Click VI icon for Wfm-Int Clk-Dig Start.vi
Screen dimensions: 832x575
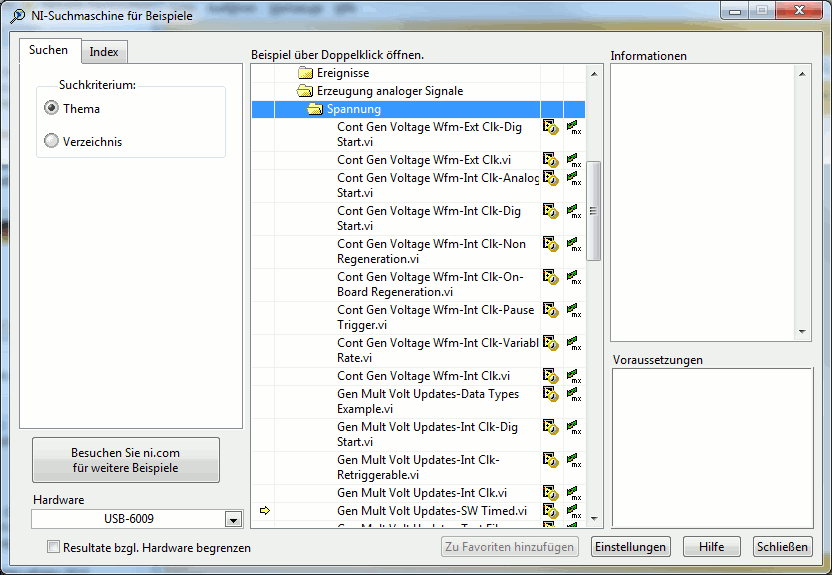coord(550,211)
